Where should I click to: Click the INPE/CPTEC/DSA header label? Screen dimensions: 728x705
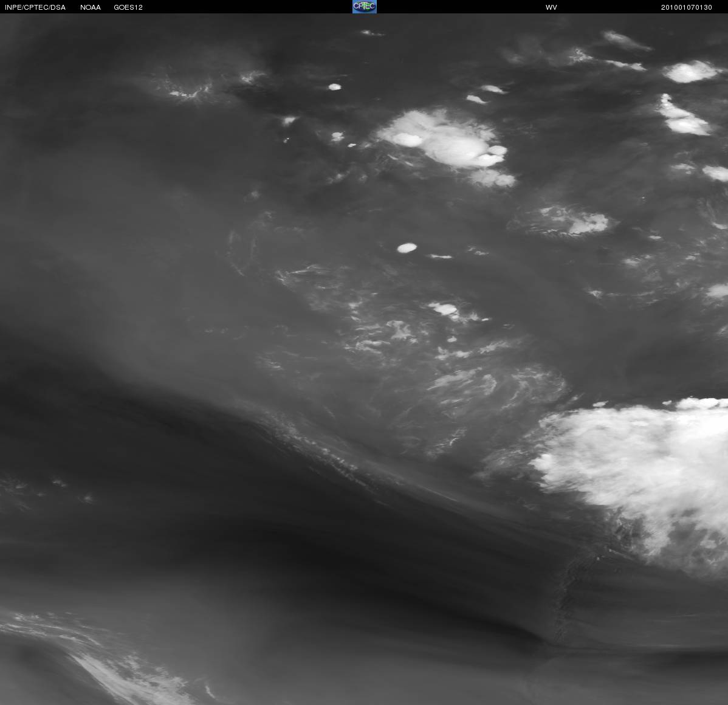(x=35, y=7)
